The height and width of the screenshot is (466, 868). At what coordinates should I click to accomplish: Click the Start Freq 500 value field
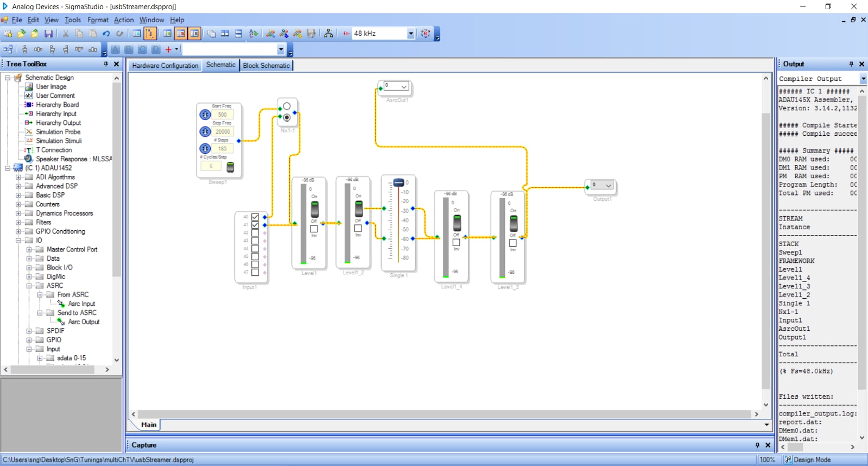[223, 115]
